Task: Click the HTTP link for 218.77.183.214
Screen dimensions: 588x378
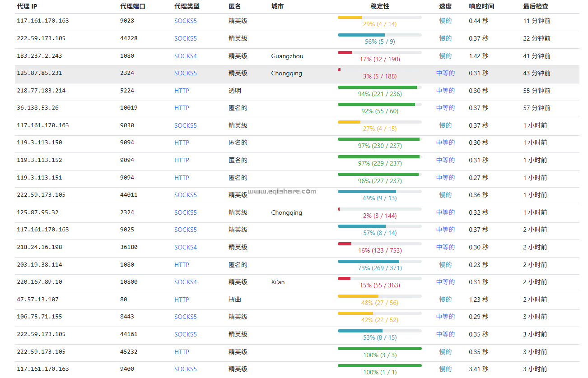Action: [182, 91]
